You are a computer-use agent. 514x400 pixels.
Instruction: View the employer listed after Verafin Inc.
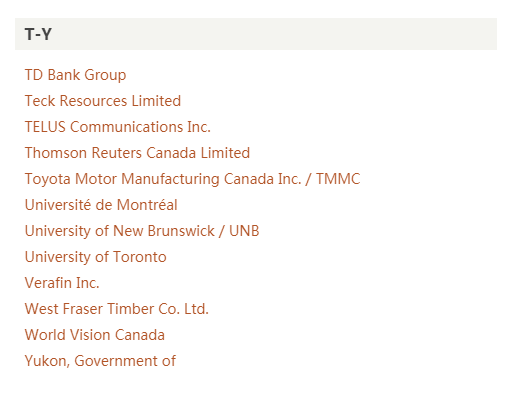[x=116, y=309]
